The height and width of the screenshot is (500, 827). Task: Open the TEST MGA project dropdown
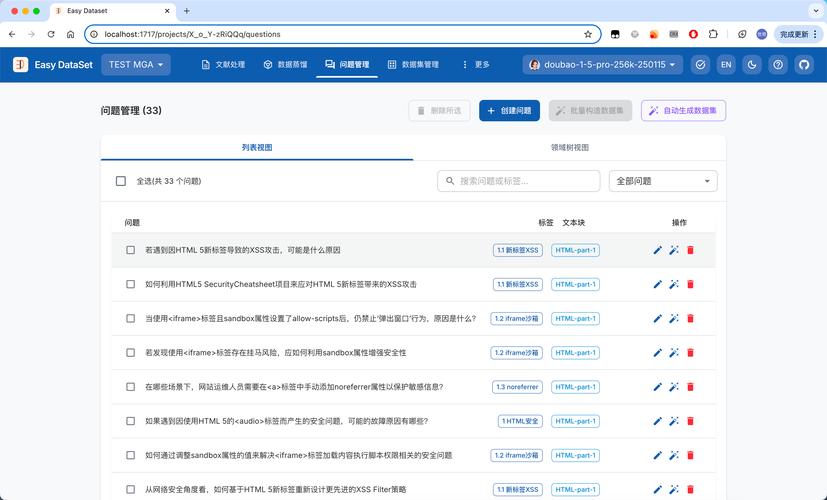[136, 65]
